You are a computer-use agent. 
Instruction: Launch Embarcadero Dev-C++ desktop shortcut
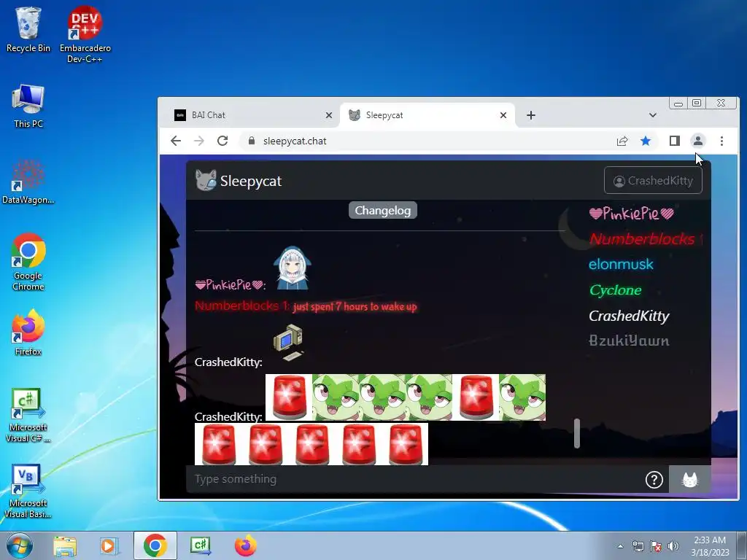coord(85,34)
